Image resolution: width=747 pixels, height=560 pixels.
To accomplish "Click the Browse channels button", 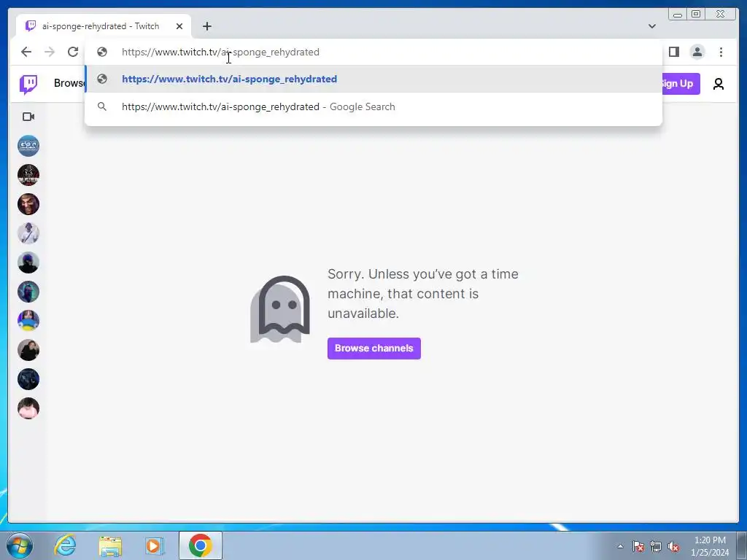I will 374,348.
